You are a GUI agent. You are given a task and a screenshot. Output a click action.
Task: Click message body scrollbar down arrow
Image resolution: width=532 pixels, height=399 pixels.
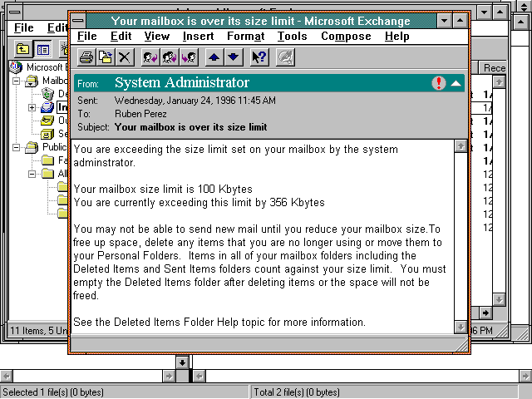pyautogui.click(x=461, y=327)
